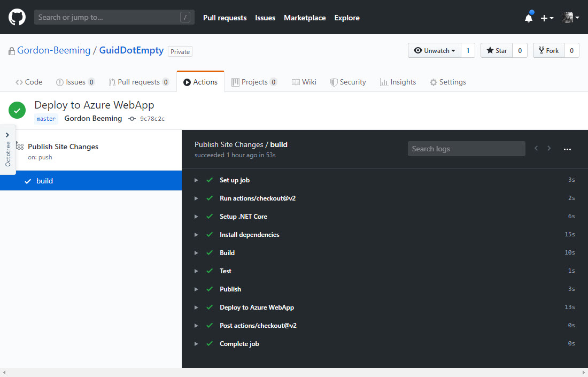Expand the Test step

196,271
